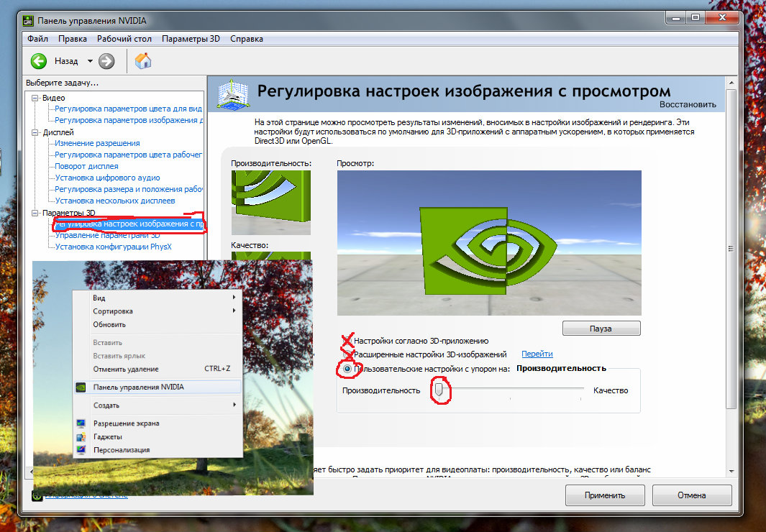Select Установка цифрового аудио

pyautogui.click(x=107, y=178)
